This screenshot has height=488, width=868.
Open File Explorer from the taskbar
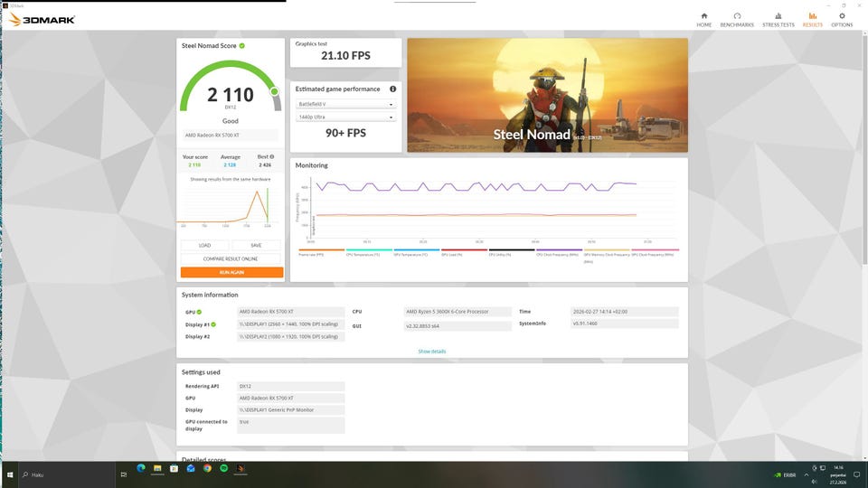click(157, 469)
